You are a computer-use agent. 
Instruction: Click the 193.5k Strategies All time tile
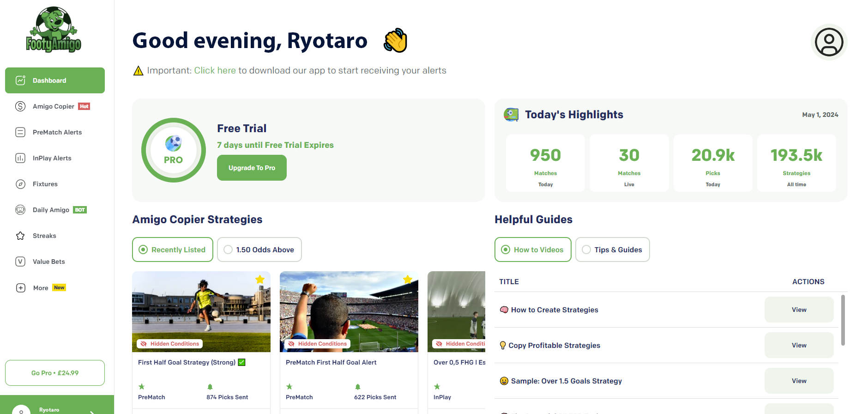[x=796, y=163]
